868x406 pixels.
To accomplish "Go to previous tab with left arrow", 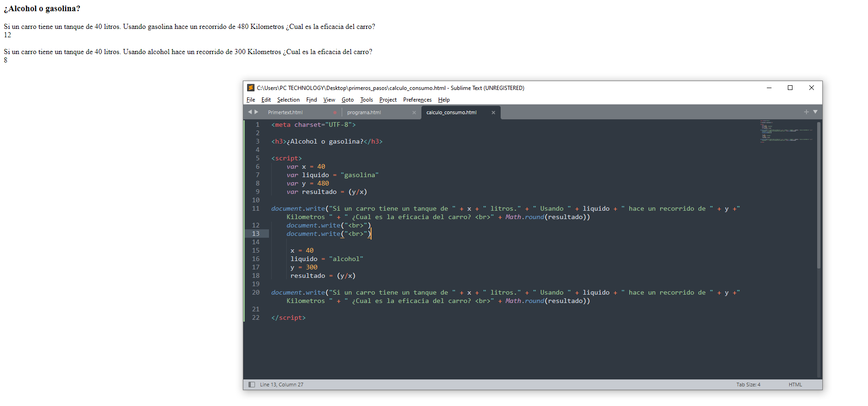I will 250,112.
